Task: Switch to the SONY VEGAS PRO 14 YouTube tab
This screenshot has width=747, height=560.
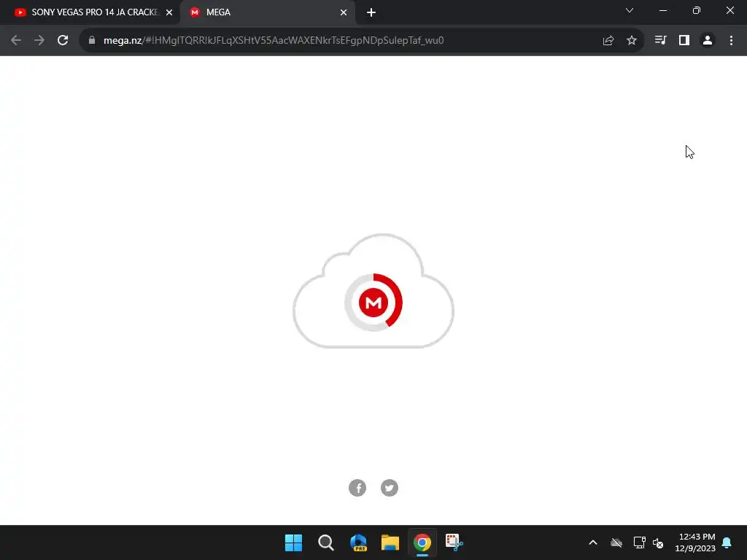Action: point(90,12)
